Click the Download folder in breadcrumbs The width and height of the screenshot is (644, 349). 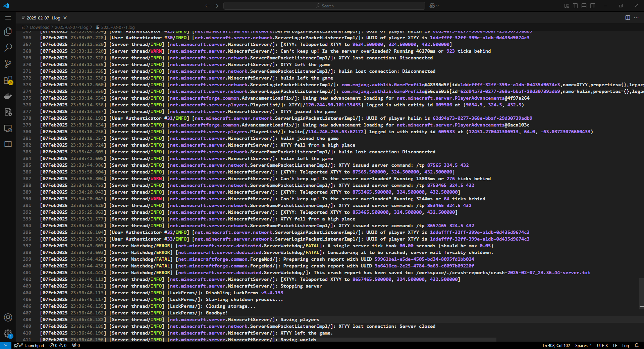click(x=40, y=27)
